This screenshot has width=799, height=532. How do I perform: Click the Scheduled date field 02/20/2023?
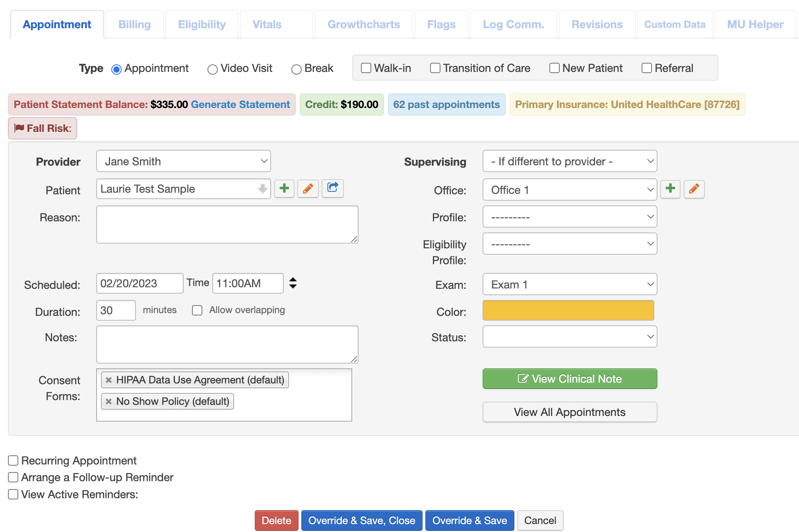tap(140, 283)
